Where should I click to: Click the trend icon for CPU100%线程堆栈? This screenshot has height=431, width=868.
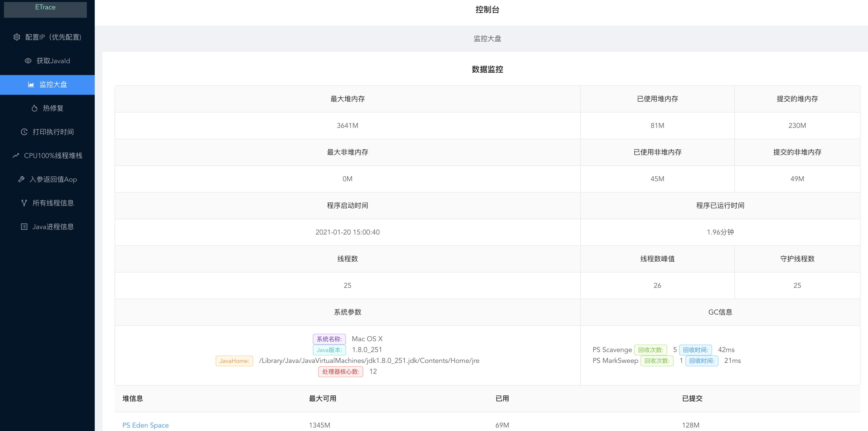[x=16, y=156]
